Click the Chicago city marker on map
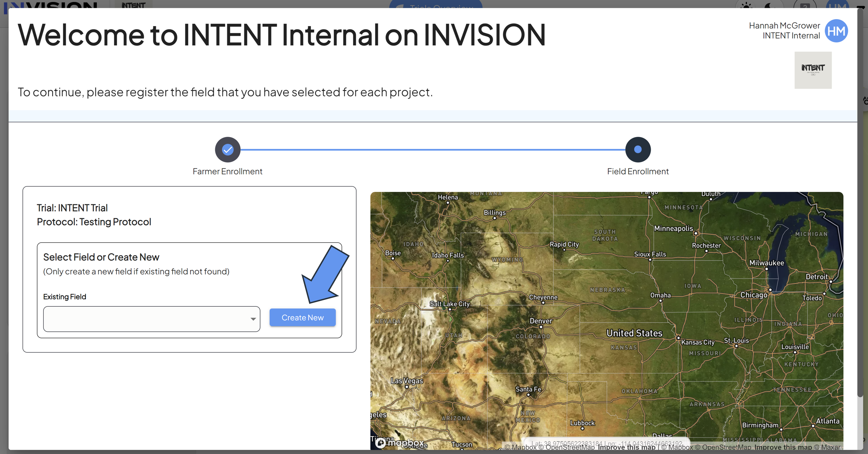This screenshot has height=454, width=868. click(x=770, y=290)
